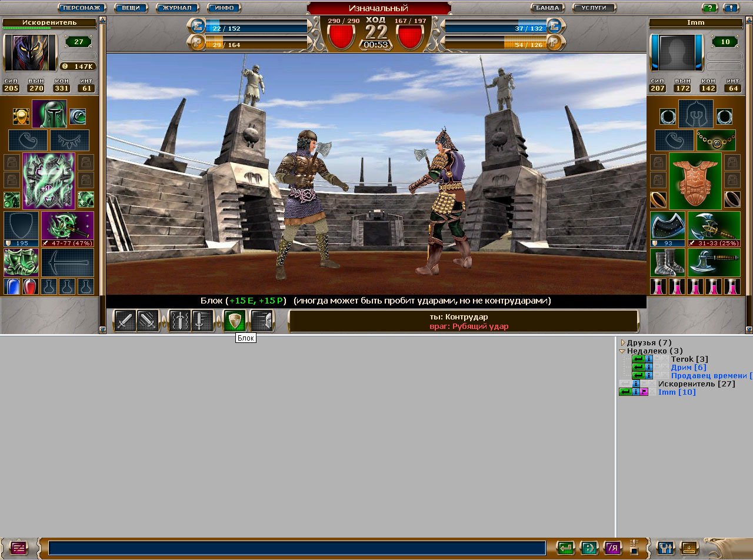The image size is (753, 560).
Task: Click blue info icon next to Искоренитель [27]
Action: (637, 384)
